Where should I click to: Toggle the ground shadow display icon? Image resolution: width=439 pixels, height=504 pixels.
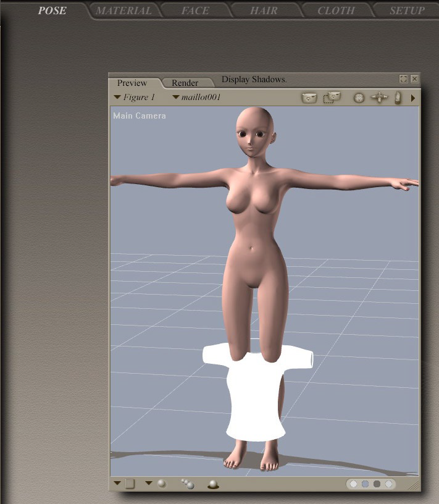point(212,484)
